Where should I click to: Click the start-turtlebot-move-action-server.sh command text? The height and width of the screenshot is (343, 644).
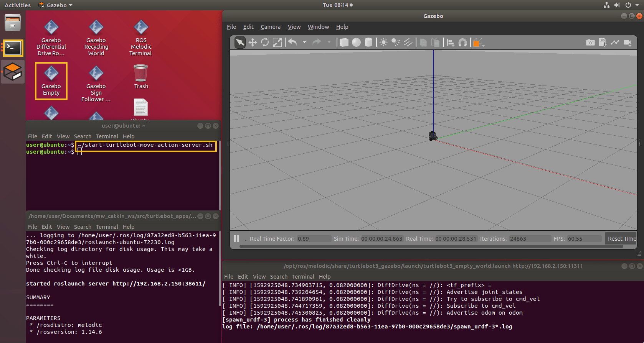pos(145,145)
